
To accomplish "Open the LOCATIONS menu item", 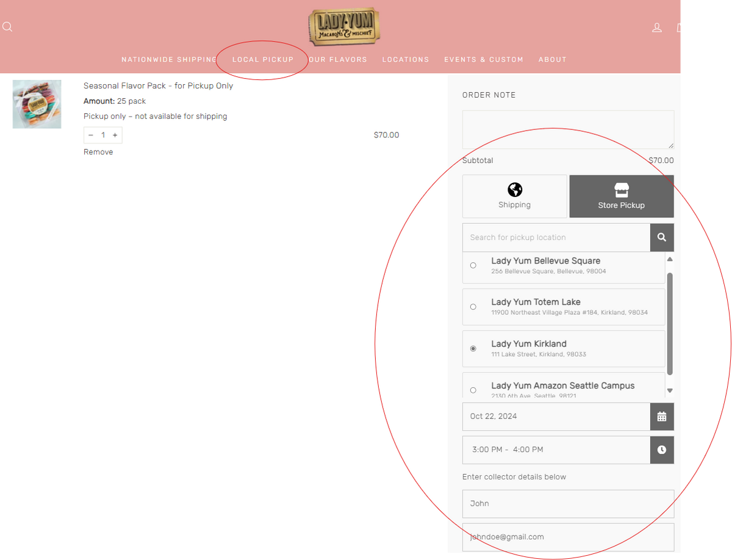I will (x=406, y=59).
